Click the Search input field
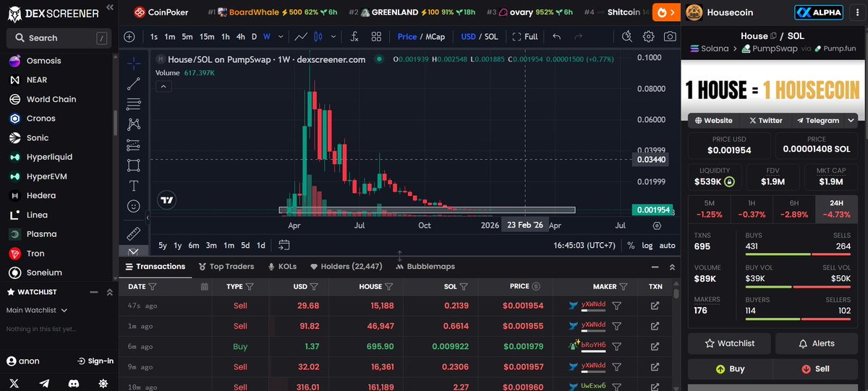The height and width of the screenshot is (391, 868). (x=59, y=38)
